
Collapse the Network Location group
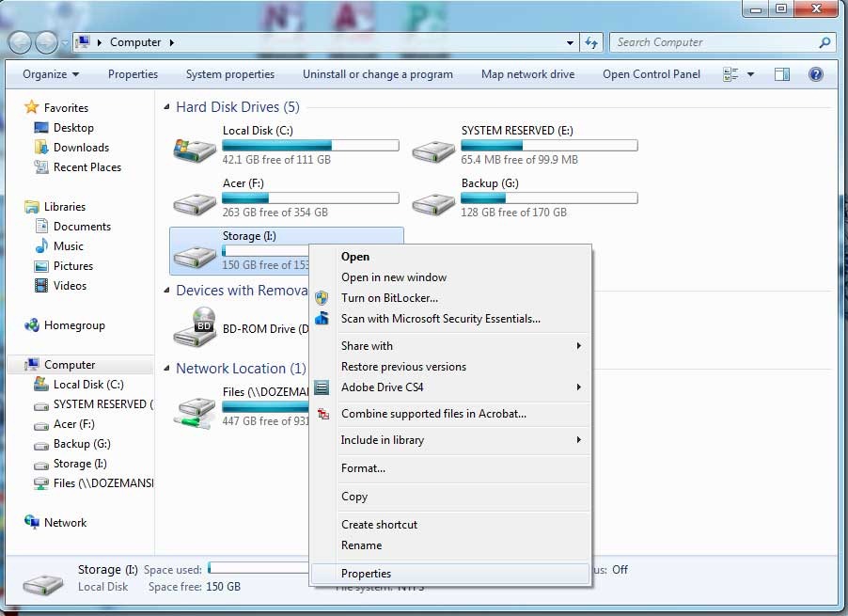pos(166,369)
